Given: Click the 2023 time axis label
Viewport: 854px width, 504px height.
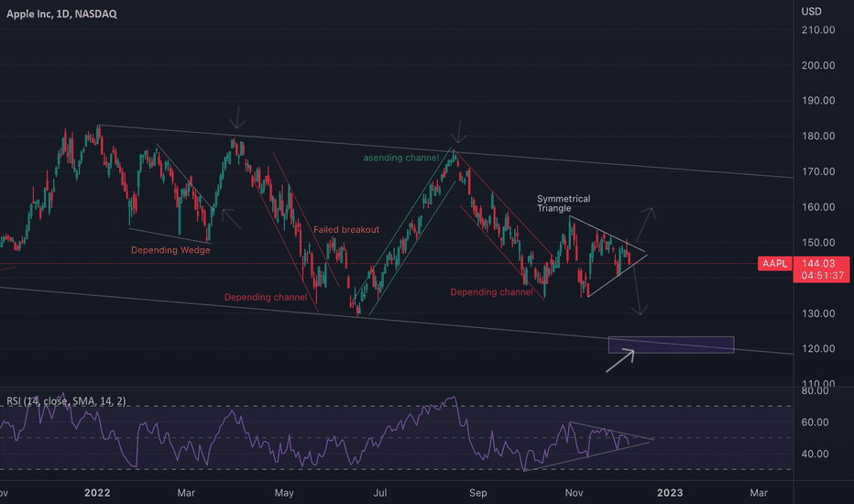Looking at the screenshot, I should (x=670, y=493).
